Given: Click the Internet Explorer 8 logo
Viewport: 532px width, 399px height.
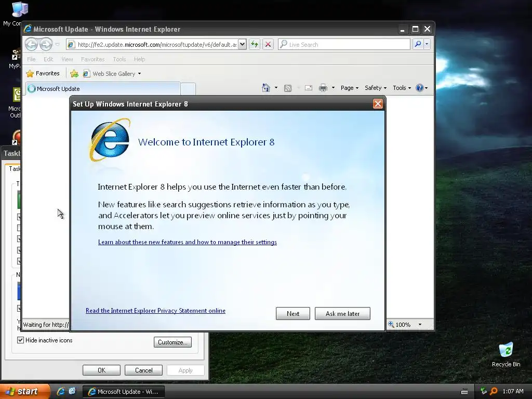Looking at the screenshot, I should (x=110, y=140).
